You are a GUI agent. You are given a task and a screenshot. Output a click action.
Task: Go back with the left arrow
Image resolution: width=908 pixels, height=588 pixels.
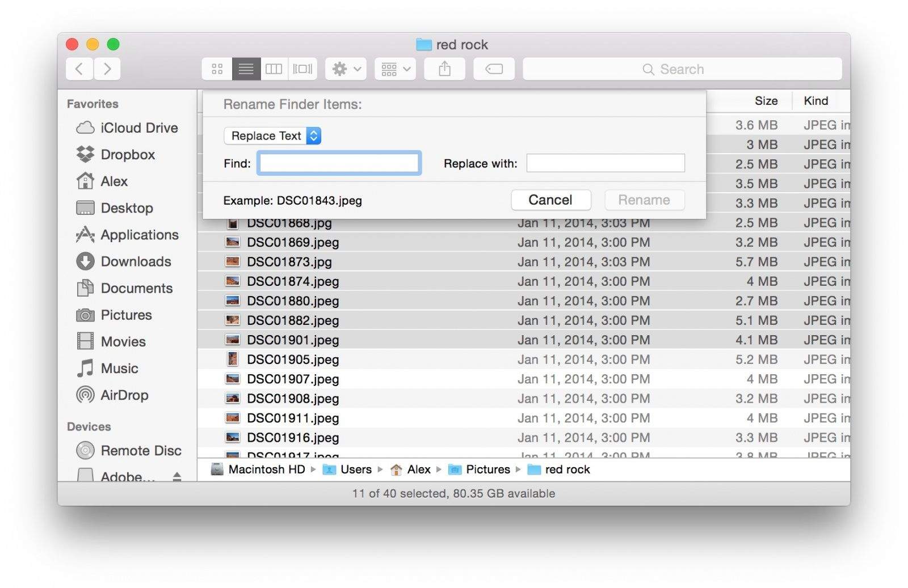[79, 69]
